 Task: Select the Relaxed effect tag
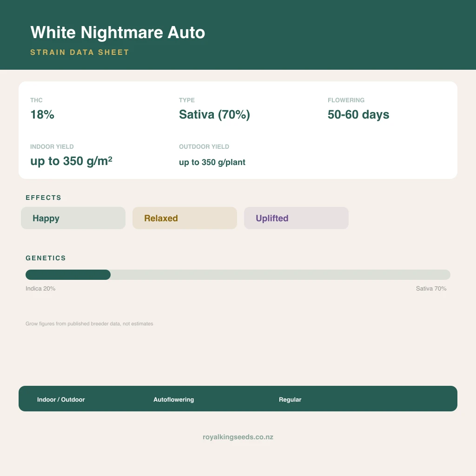point(185,218)
